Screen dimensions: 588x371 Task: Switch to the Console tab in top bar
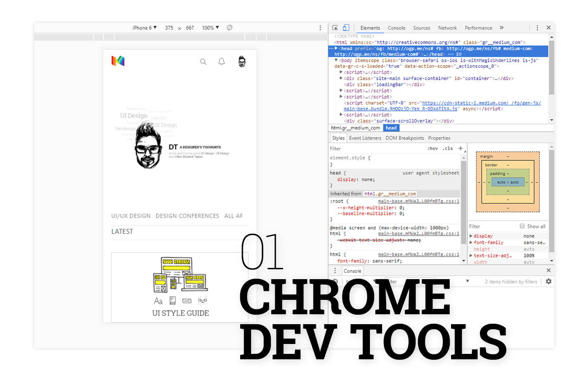397,28
